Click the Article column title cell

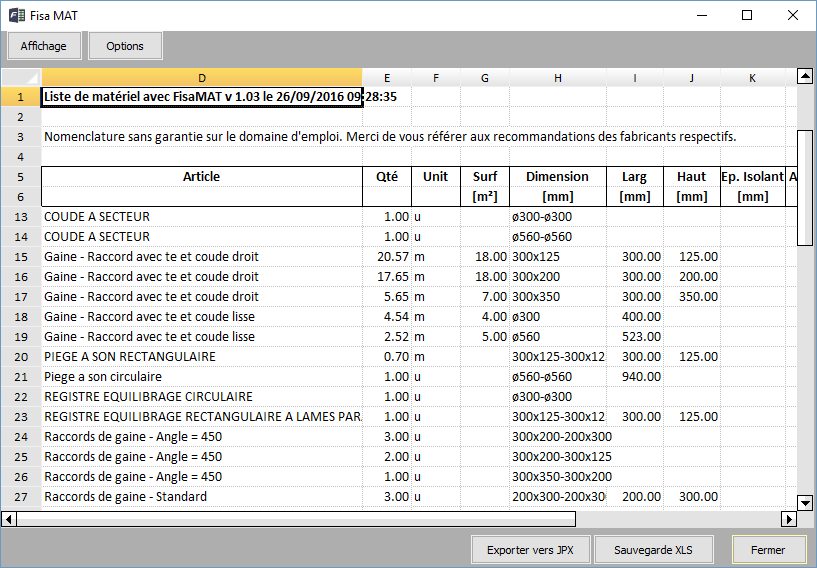click(x=201, y=177)
